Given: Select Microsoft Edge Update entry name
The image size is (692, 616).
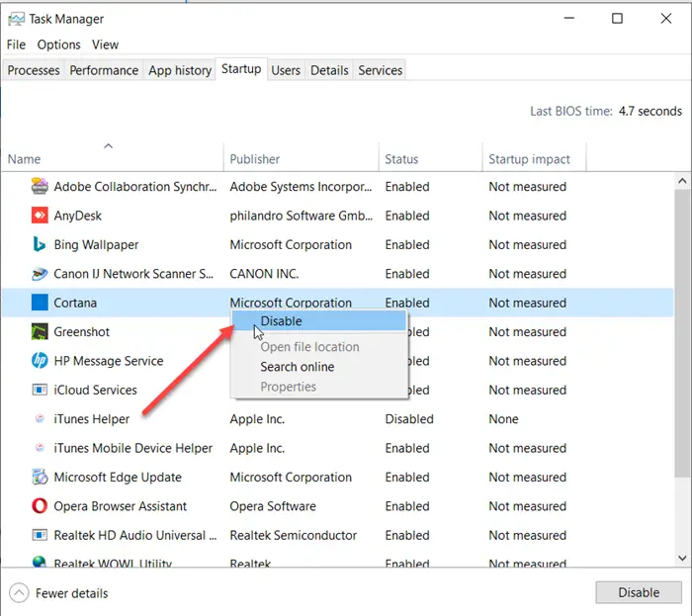Looking at the screenshot, I should [118, 477].
